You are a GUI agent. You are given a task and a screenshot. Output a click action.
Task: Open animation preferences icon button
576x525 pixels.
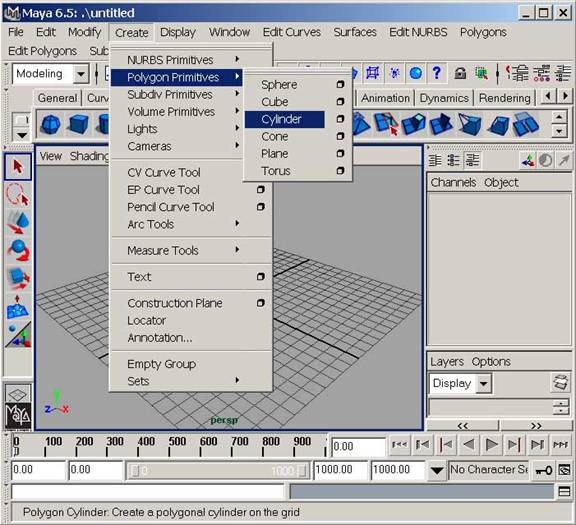(x=565, y=470)
